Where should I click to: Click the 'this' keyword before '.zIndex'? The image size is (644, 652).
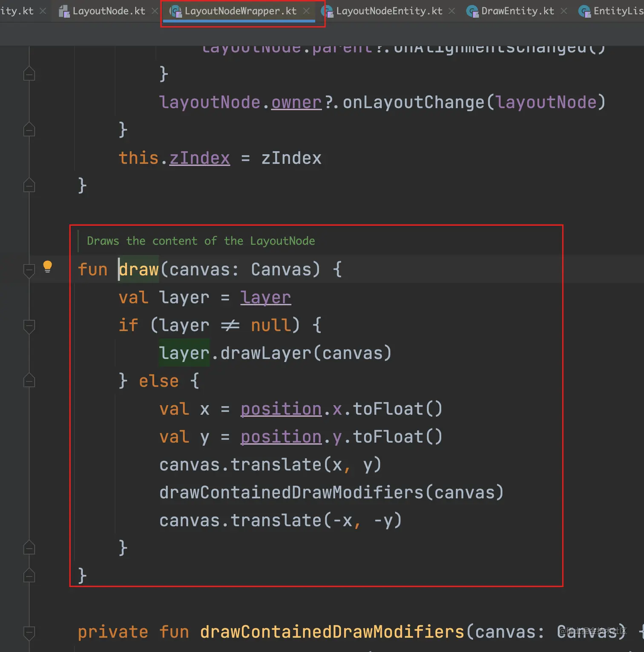[x=139, y=158]
